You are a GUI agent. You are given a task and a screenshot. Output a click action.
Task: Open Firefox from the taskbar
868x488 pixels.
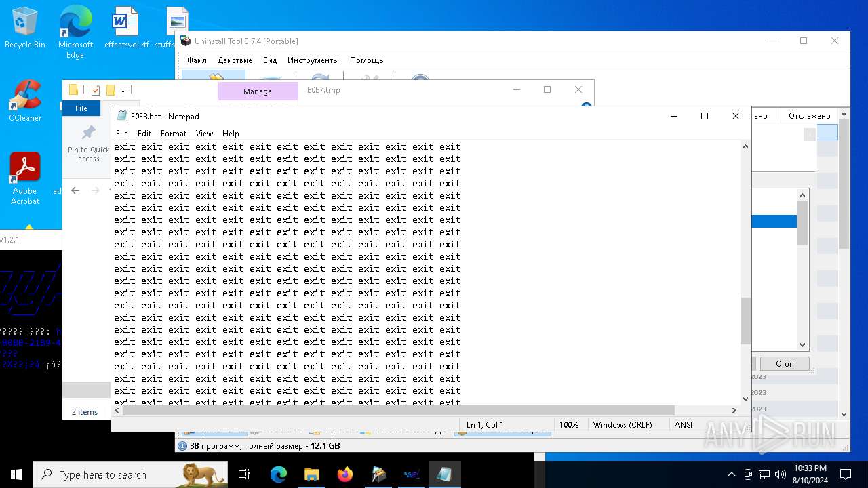coord(344,474)
